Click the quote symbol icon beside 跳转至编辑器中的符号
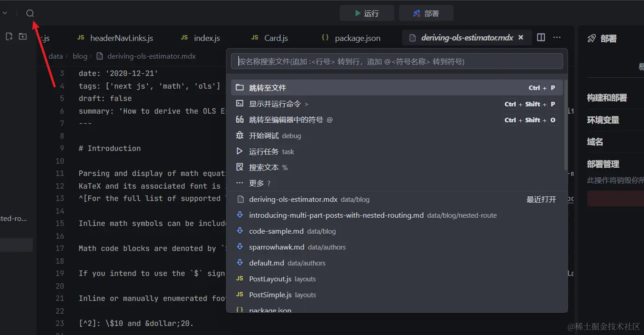 240,120
